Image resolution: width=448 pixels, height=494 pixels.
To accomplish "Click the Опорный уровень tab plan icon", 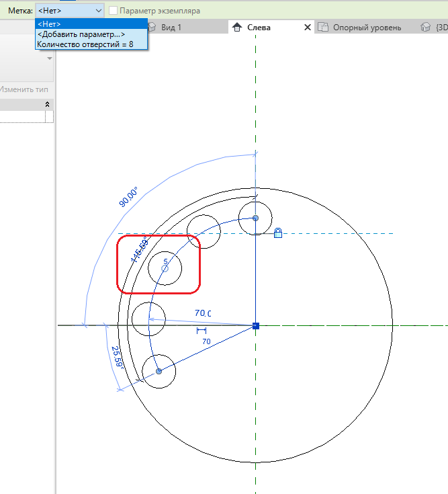I will pos(323,28).
